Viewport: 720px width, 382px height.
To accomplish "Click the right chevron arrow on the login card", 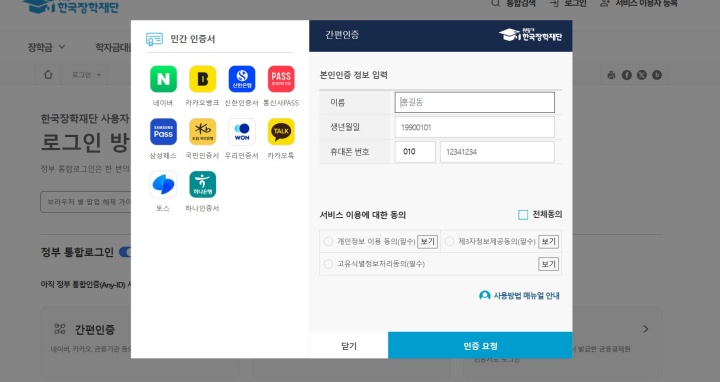I will [x=646, y=329].
